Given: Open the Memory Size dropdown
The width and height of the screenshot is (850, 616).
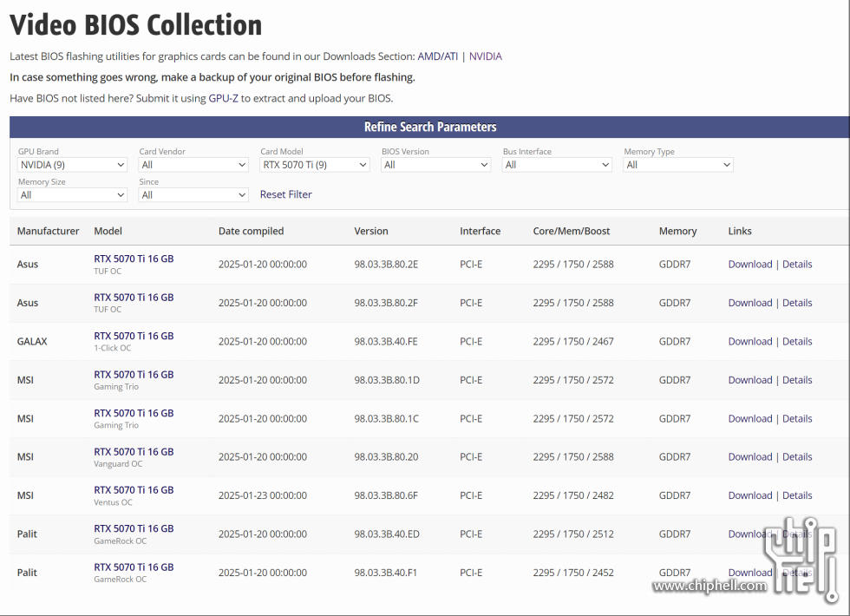Looking at the screenshot, I should tap(73, 195).
